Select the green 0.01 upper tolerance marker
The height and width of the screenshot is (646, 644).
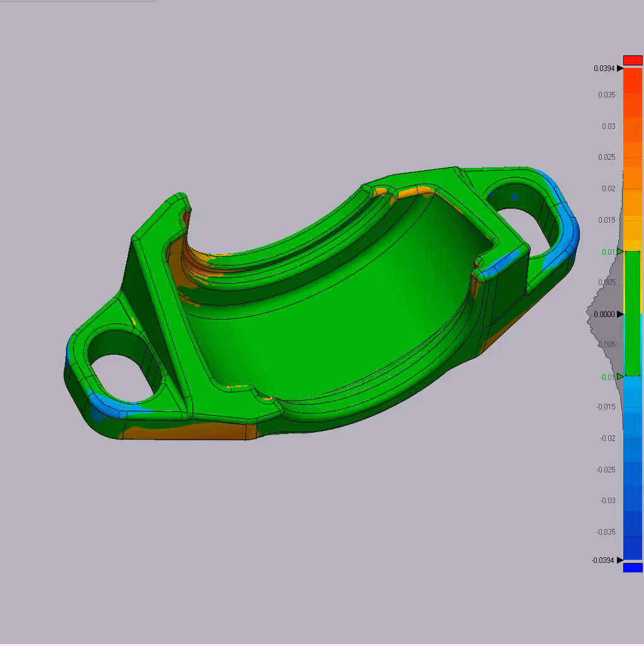click(619, 252)
